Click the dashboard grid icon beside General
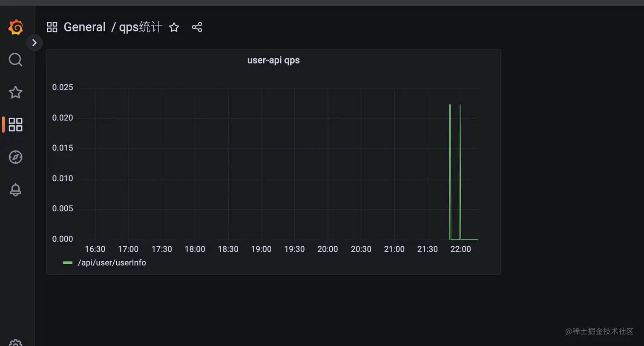 pyautogui.click(x=52, y=27)
